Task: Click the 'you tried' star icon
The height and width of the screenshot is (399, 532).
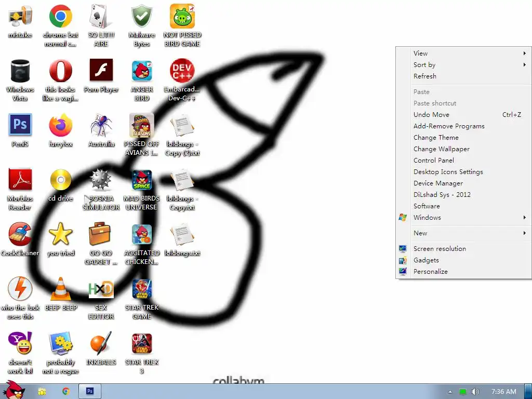Action: coord(60,240)
